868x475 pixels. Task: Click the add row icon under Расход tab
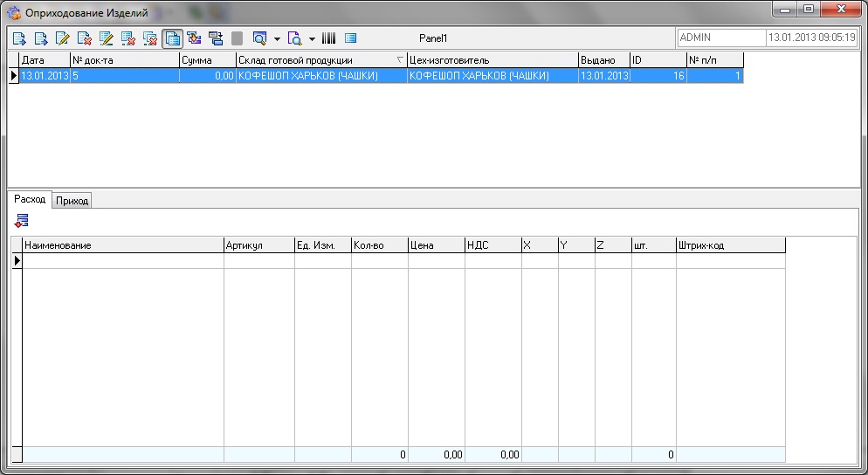(22, 221)
